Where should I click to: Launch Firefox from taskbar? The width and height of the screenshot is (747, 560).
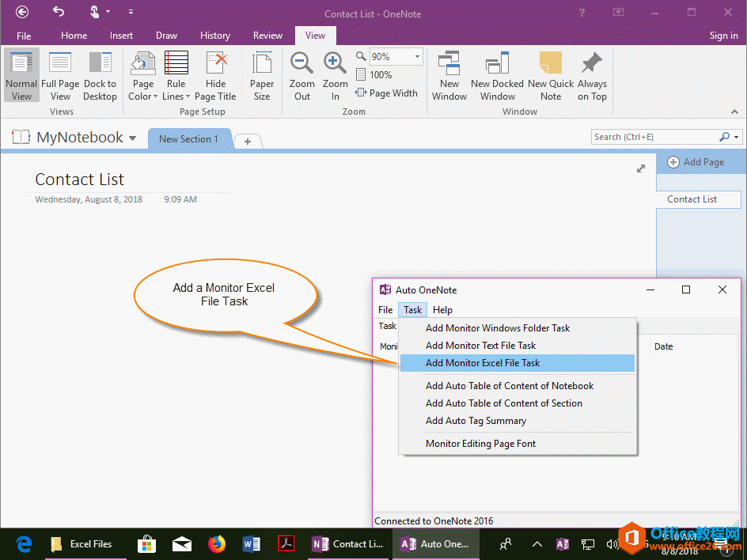217,544
